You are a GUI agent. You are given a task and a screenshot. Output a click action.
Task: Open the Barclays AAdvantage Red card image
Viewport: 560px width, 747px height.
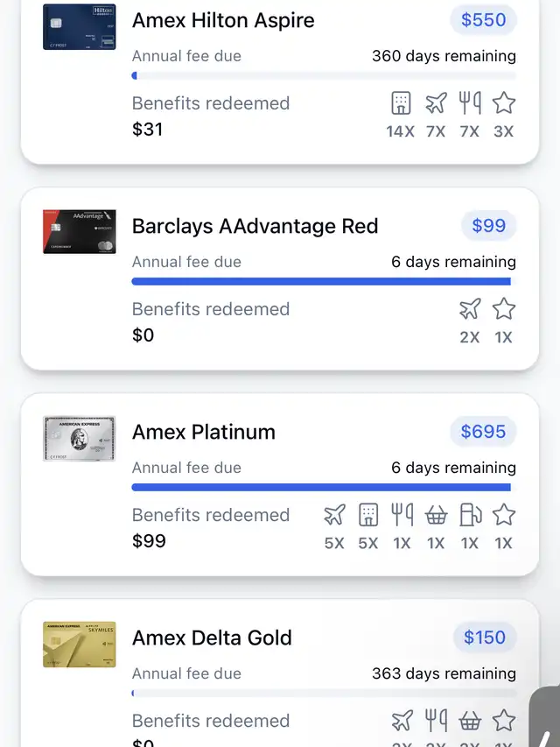(x=79, y=232)
